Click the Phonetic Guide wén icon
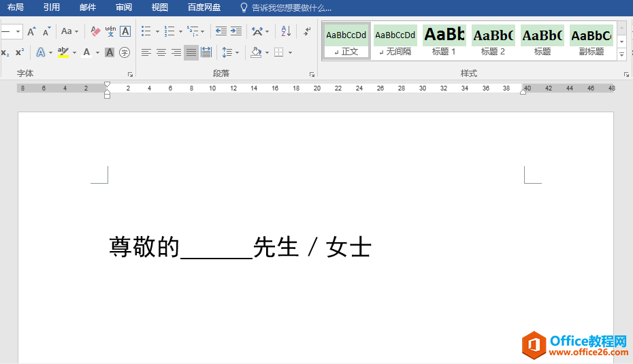The image size is (633, 364). [110, 31]
